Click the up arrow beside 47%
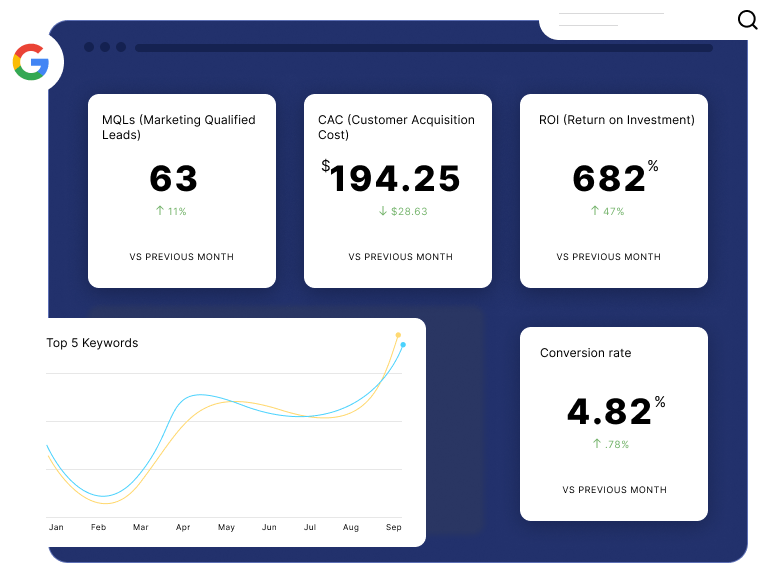773x563 pixels. point(594,211)
